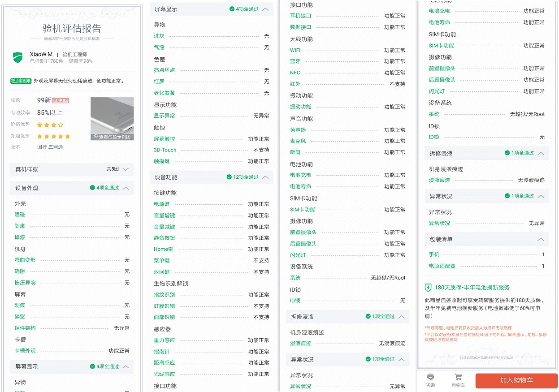559x392 pixels.
Task: Open 真机样张 共5图
Action: tap(72, 169)
